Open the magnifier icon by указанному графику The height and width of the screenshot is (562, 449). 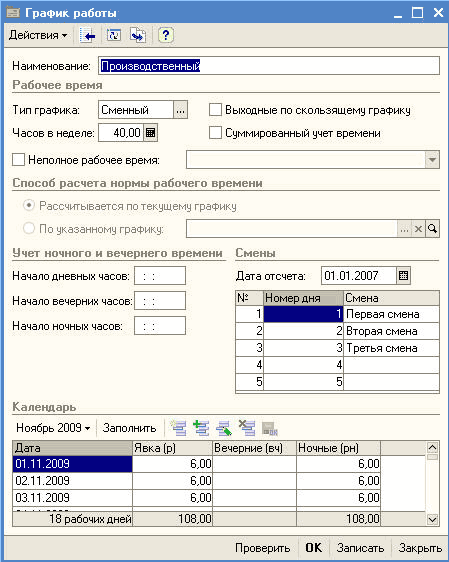[433, 229]
